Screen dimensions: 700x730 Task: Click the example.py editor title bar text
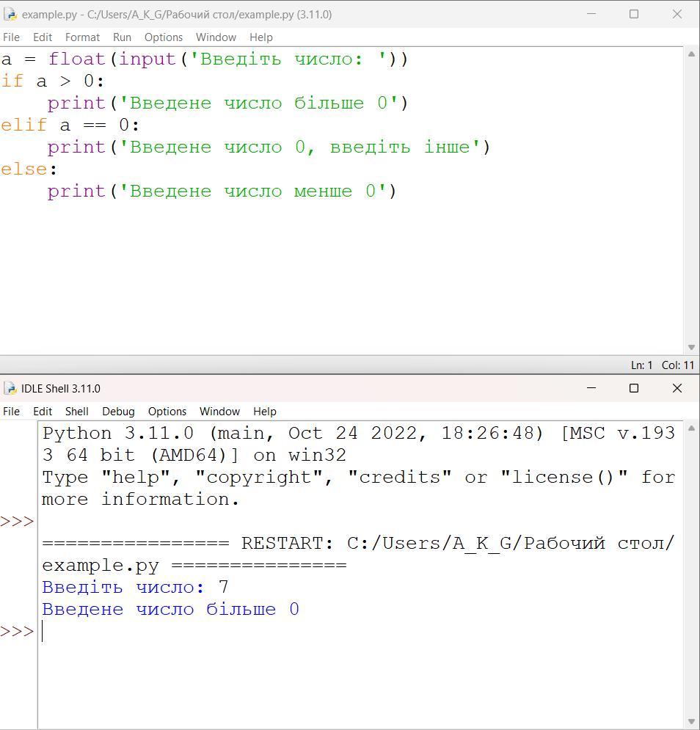click(x=177, y=15)
